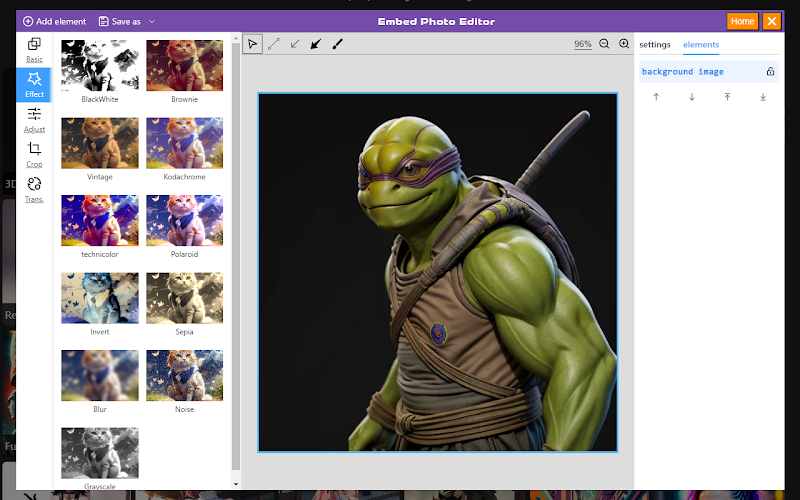Apply the technicolor effect thumbnail
800x500 pixels.
coord(100,220)
